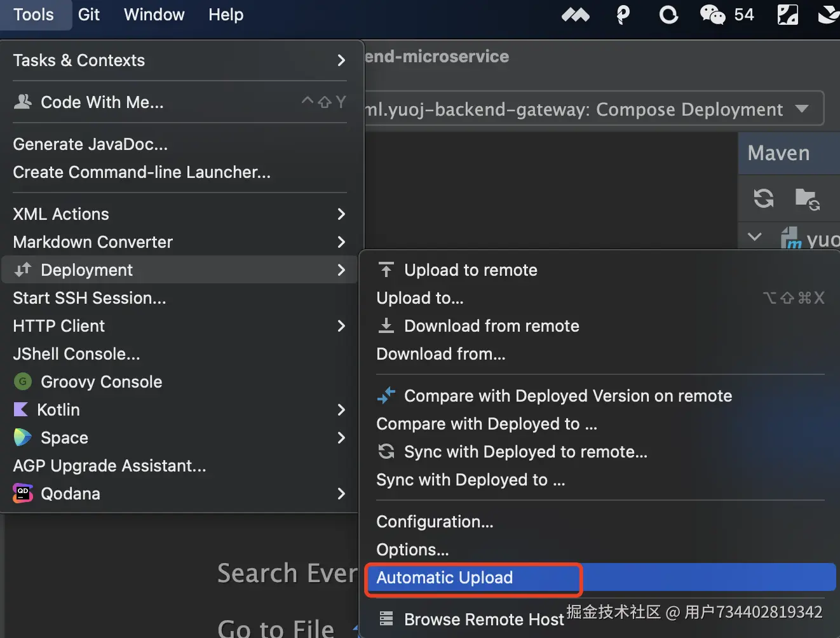Click the white square icon in menu bar
840x638 pixels.
[x=788, y=15]
